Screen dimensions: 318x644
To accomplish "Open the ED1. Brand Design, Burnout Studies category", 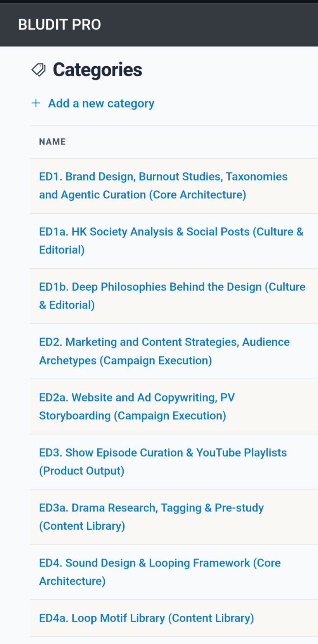I will pyautogui.click(x=163, y=186).
